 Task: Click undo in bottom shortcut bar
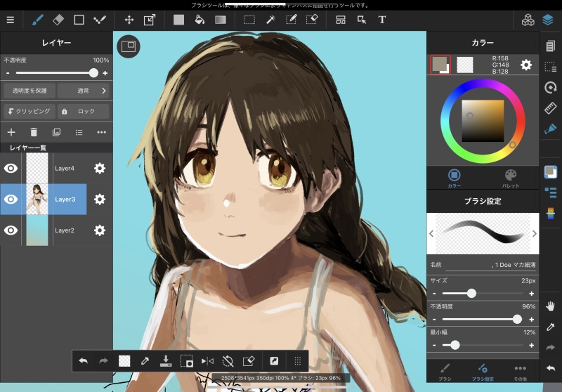(x=83, y=361)
